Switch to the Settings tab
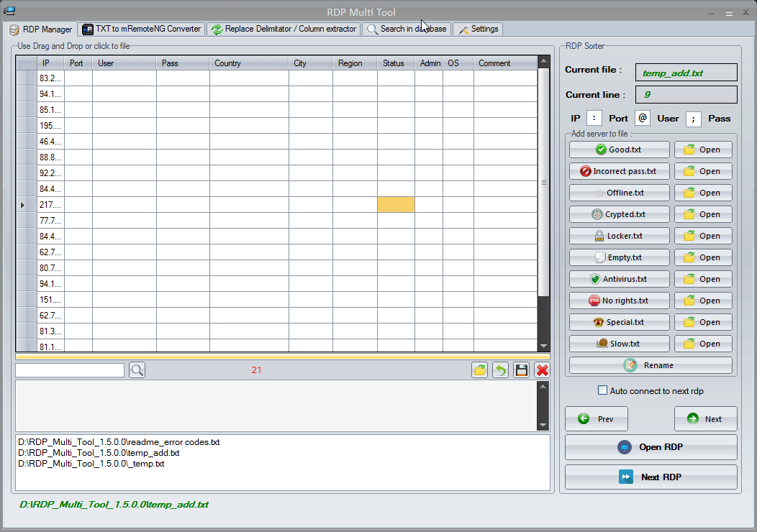The width and height of the screenshot is (757, 532). pos(478,29)
